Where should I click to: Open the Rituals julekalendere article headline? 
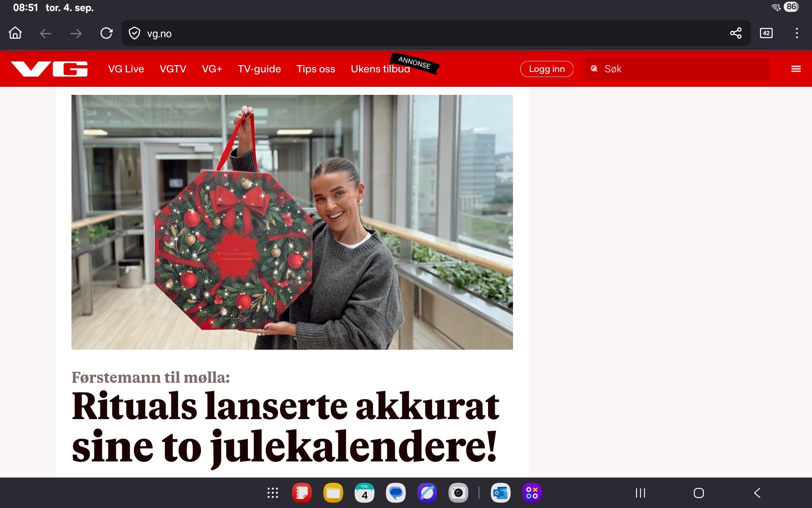(285, 427)
